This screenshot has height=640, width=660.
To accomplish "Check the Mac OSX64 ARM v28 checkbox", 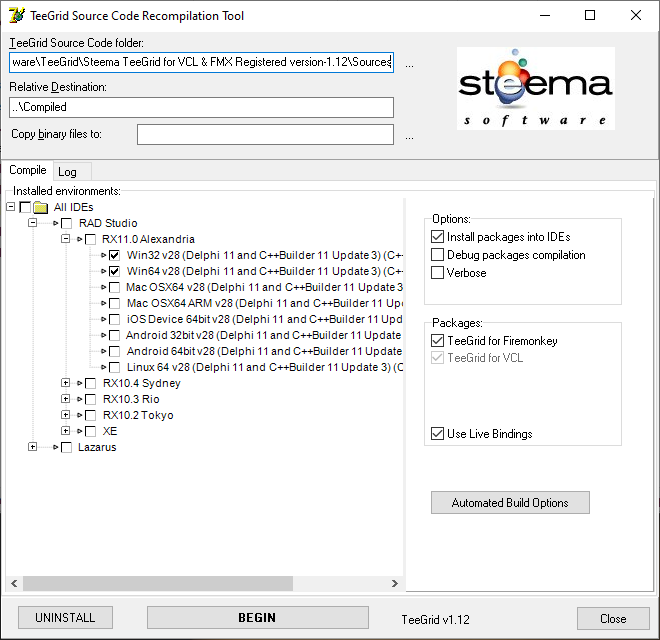I will point(114,303).
